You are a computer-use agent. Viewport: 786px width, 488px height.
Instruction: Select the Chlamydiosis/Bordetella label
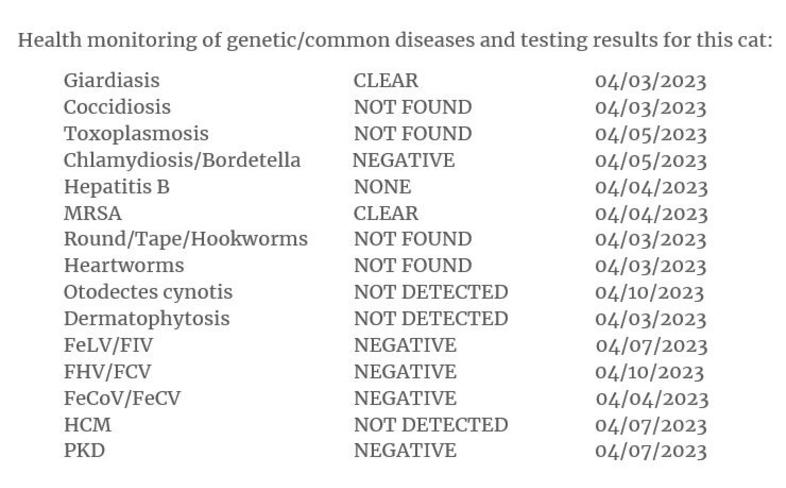182,160
